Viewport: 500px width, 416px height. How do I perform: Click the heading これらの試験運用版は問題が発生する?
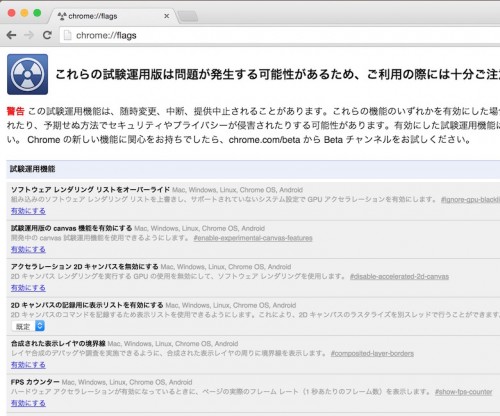(x=278, y=74)
